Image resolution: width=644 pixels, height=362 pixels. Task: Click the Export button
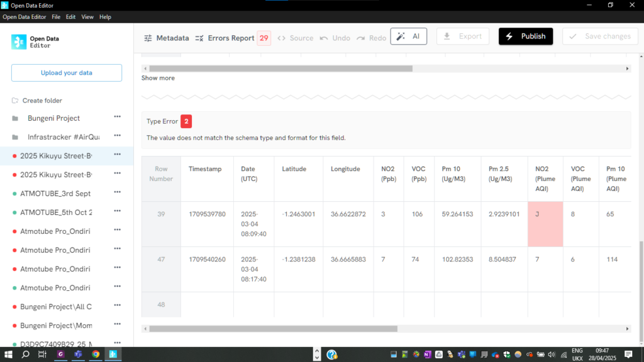point(462,36)
